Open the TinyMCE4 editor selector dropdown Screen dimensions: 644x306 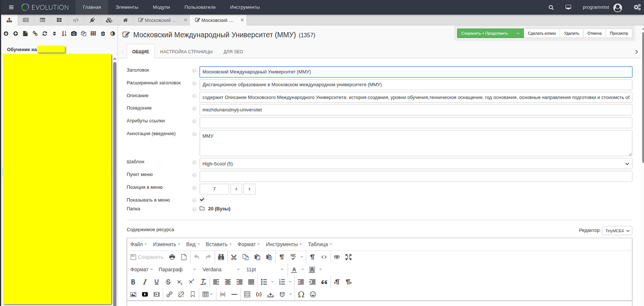point(617,231)
